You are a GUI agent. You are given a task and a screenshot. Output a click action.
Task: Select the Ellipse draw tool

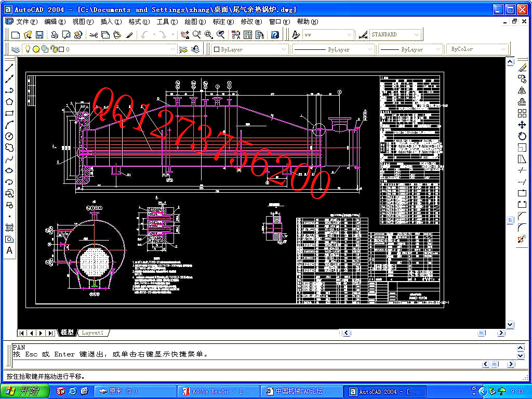[9, 170]
